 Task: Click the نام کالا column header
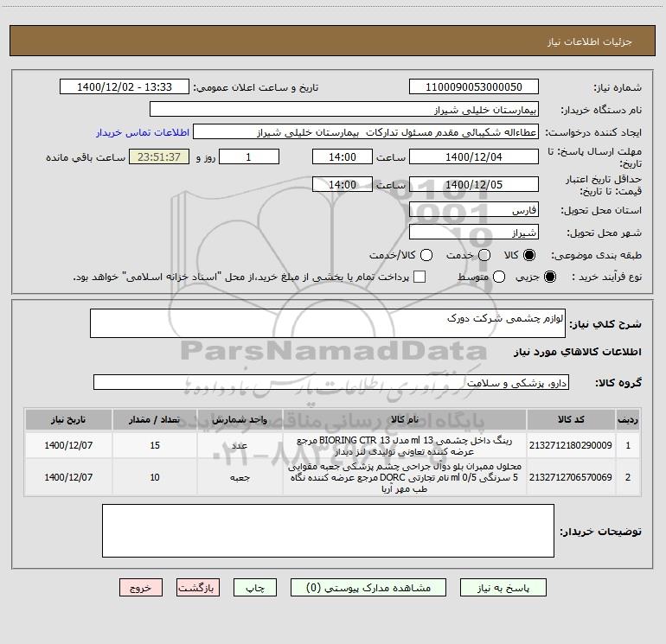(405, 419)
